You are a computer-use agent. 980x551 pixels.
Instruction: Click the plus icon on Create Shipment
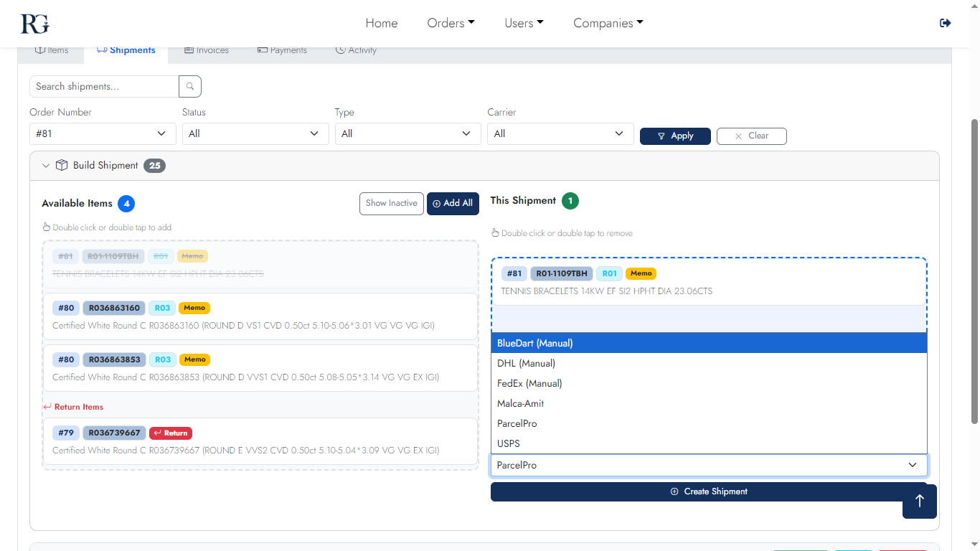point(674,491)
